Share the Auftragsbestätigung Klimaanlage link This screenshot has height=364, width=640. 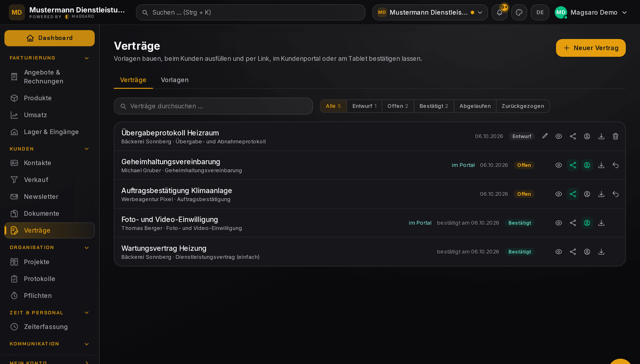click(573, 194)
